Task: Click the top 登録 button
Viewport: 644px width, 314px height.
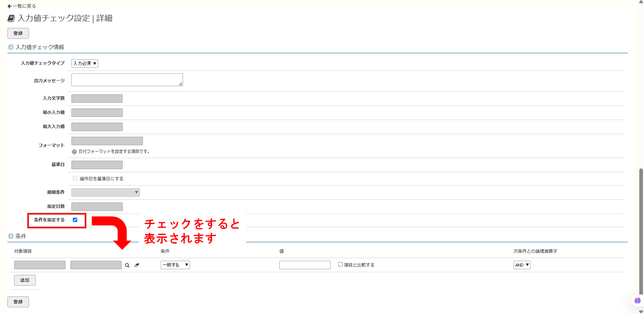Action: (x=18, y=33)
